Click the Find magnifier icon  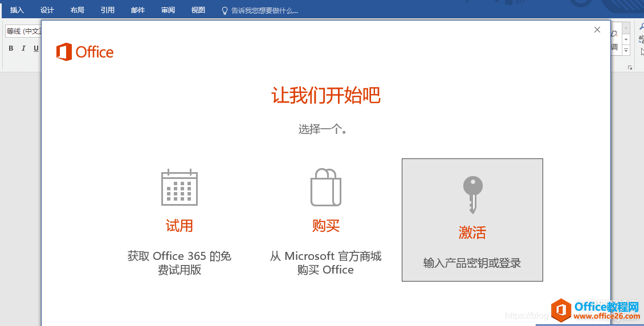click(x=642, y=27)
